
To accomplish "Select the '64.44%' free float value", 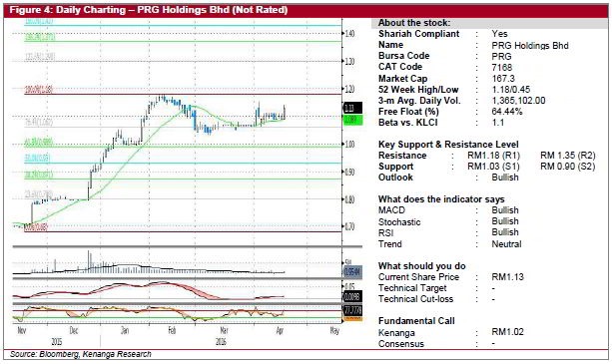I will tap(507, 112).
